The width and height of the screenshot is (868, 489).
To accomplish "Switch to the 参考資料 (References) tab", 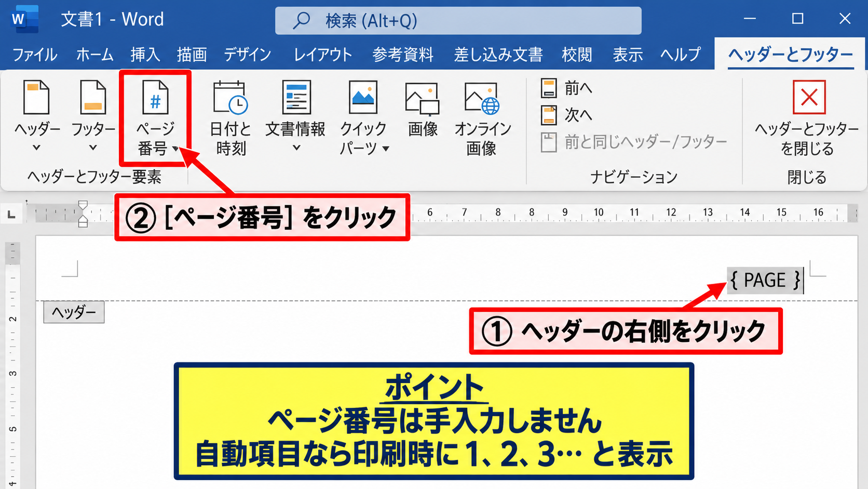I will click(403, 55).
